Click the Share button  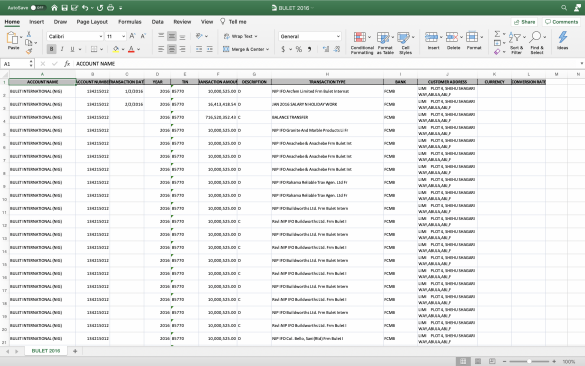(524, 22)
